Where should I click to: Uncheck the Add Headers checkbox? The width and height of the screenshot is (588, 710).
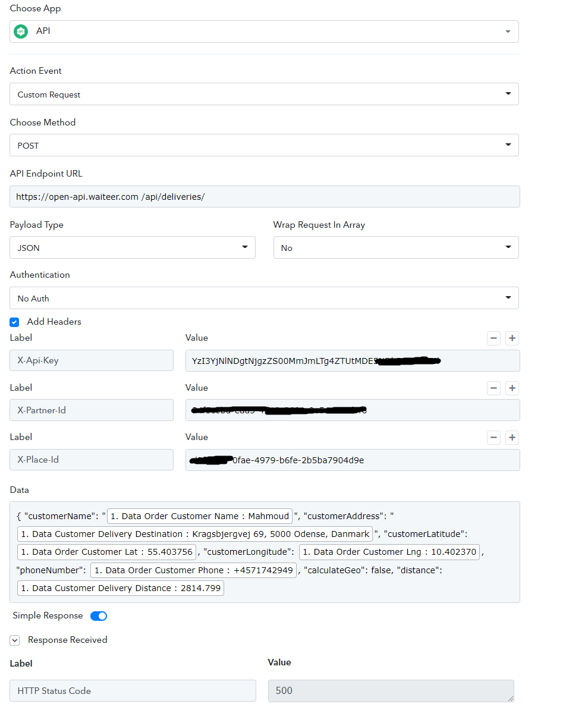14,322
